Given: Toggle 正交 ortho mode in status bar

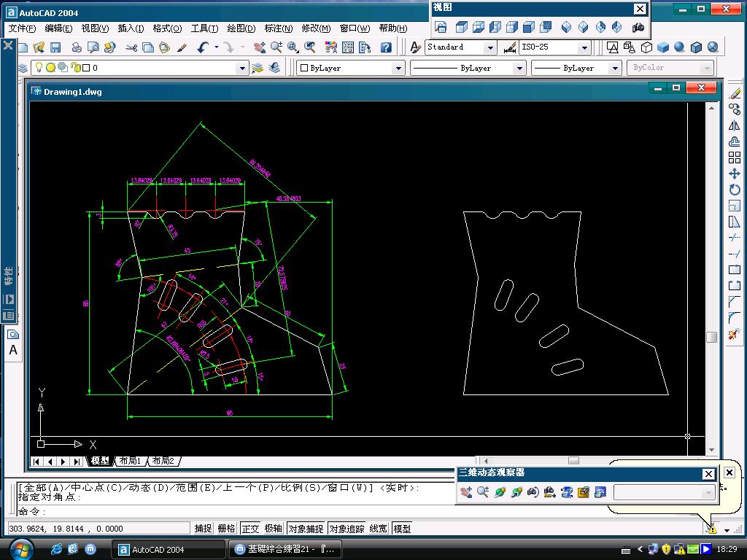Looking at the screenshot, I should pyautogui.click(x=250, y=528).
